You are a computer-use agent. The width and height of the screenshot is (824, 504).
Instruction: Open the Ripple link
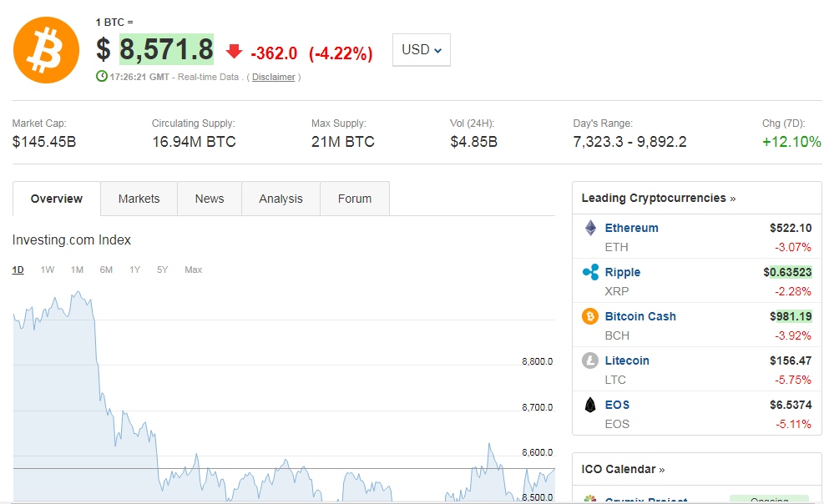[x=622, y=272]
